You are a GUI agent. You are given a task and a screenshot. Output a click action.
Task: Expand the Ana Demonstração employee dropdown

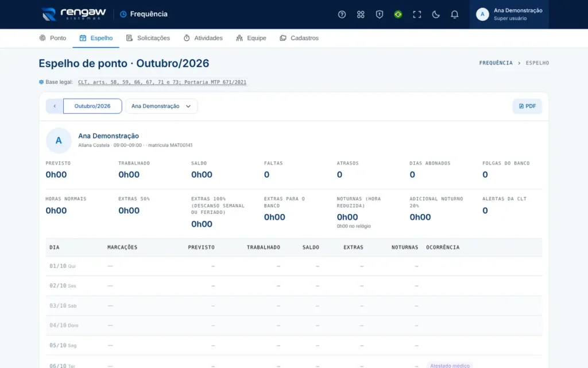click(x=161, y=106)
